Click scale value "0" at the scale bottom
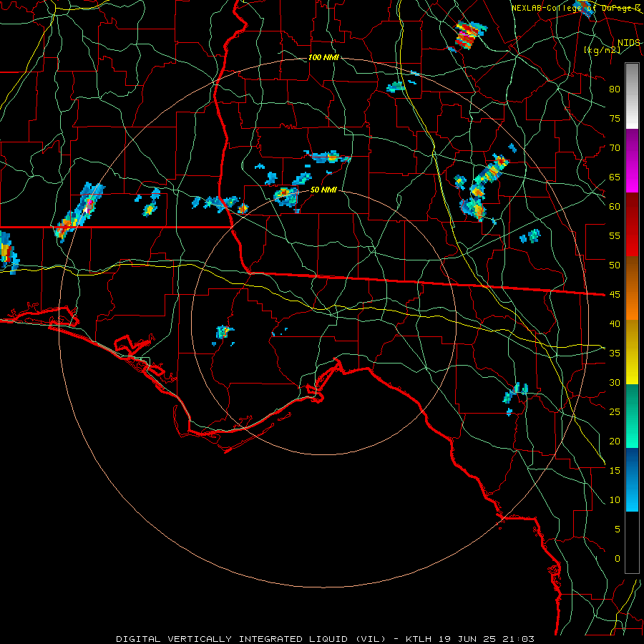644x644 pixels. [618, 559]
